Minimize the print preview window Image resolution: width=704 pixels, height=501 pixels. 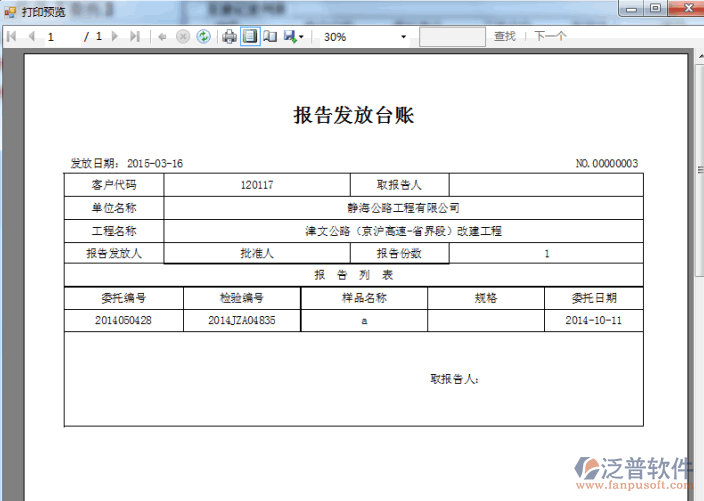click(631, 8)
